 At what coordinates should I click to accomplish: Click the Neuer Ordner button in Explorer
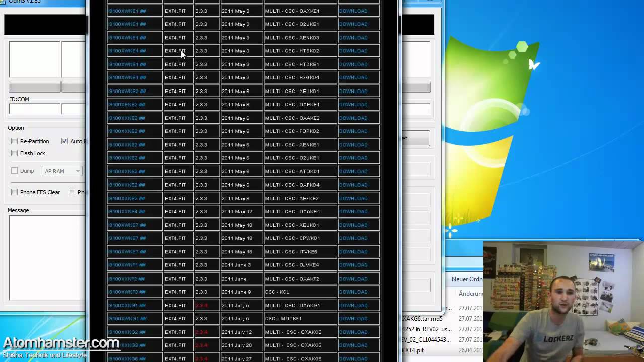(x=467, y=279)
